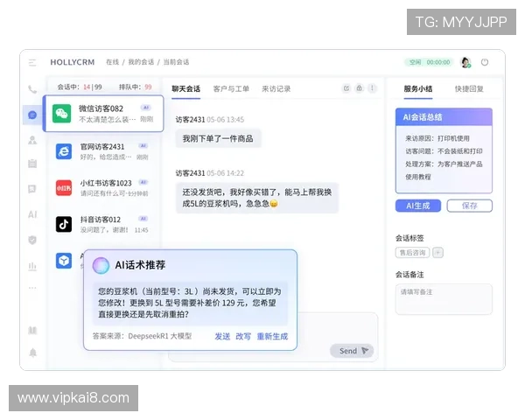
Task: Open the message note sidebar icon
Action: tap(32, 189)
